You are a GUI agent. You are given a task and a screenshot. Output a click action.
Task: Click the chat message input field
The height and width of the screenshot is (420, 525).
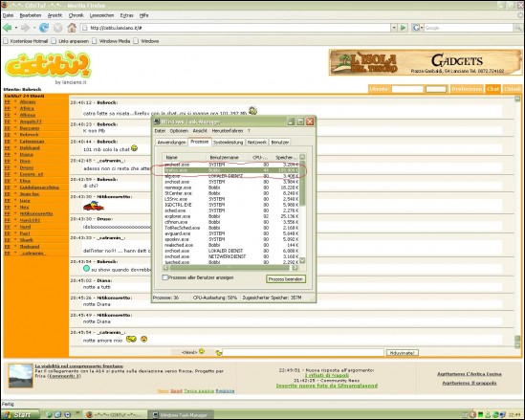[303, 352]
